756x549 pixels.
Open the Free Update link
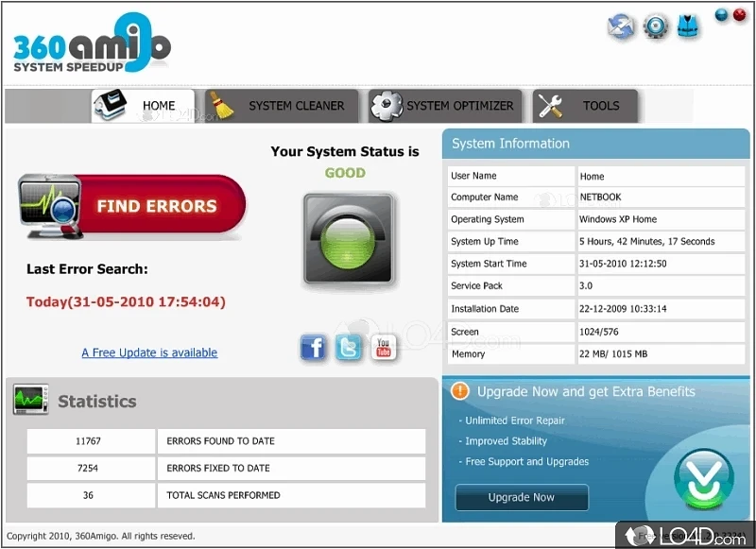(x=149, y=352)
